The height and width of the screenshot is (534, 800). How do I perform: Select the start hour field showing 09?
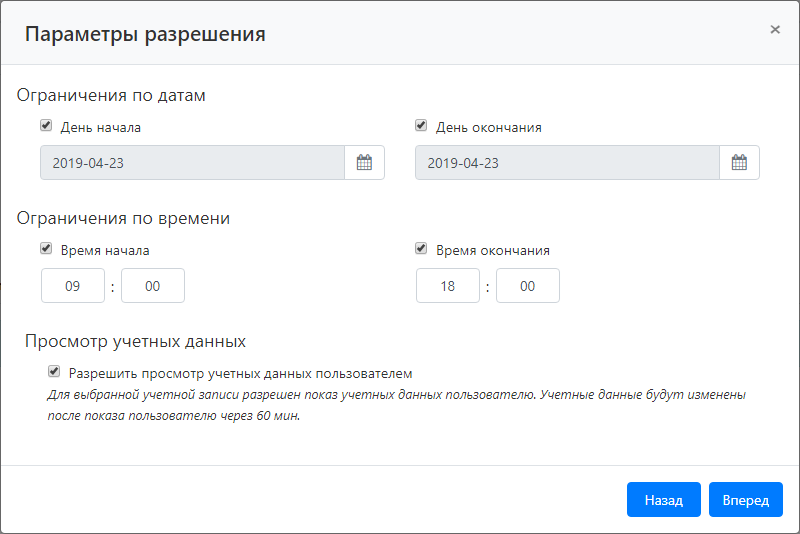pos(73,286)
